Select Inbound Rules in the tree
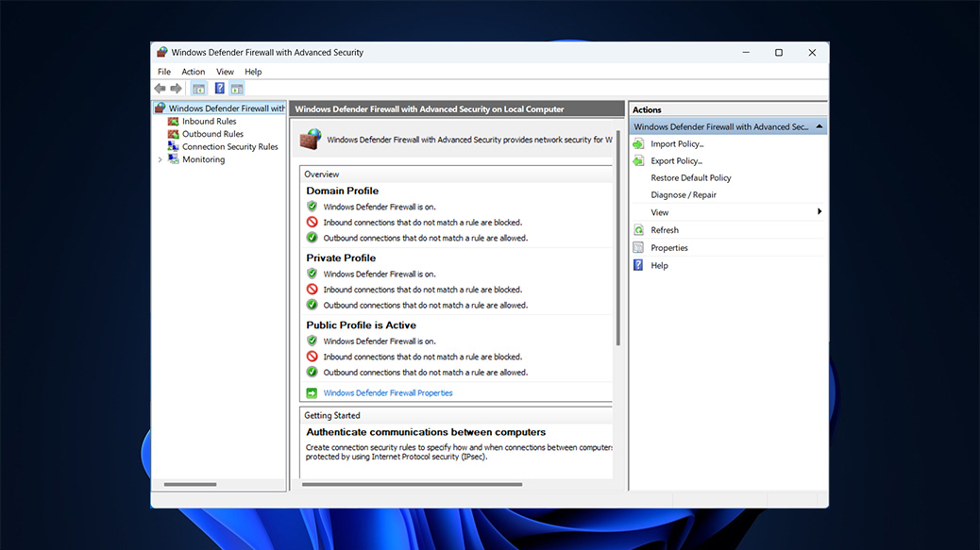The height and width of the screenshot is (550, 980). coord(210,121)
